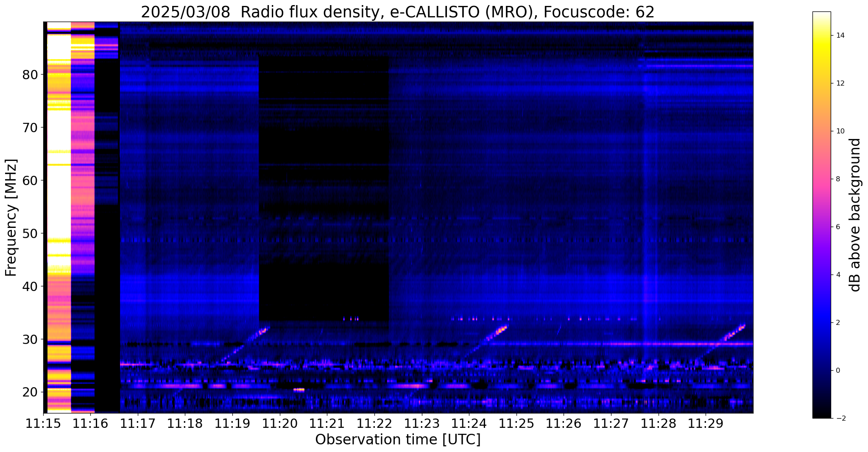868x452 pixels.
Task: Click the 11:19 time tick label
Action: [232, 424]
